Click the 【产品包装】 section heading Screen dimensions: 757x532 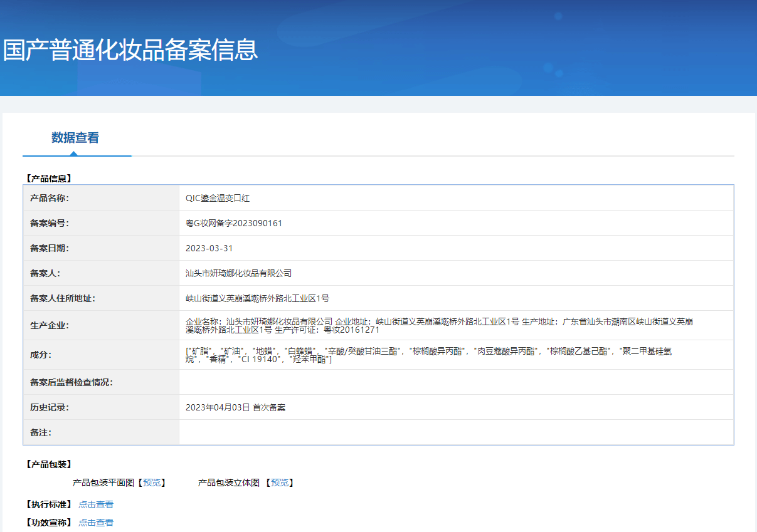[x=49, y=464]
